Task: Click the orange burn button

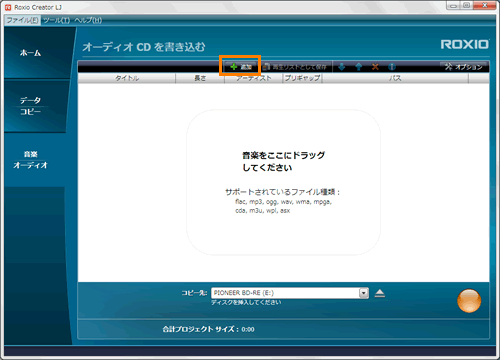Action: (x=469, y=300)
